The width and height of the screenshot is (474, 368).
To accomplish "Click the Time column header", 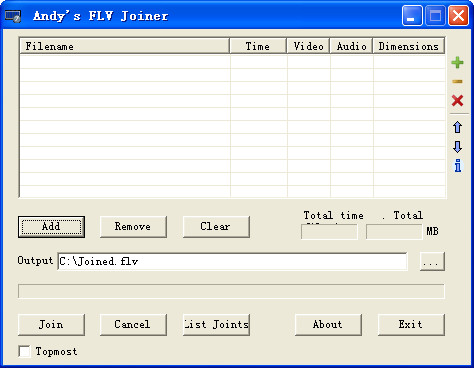I will click(x=258, y=46).
